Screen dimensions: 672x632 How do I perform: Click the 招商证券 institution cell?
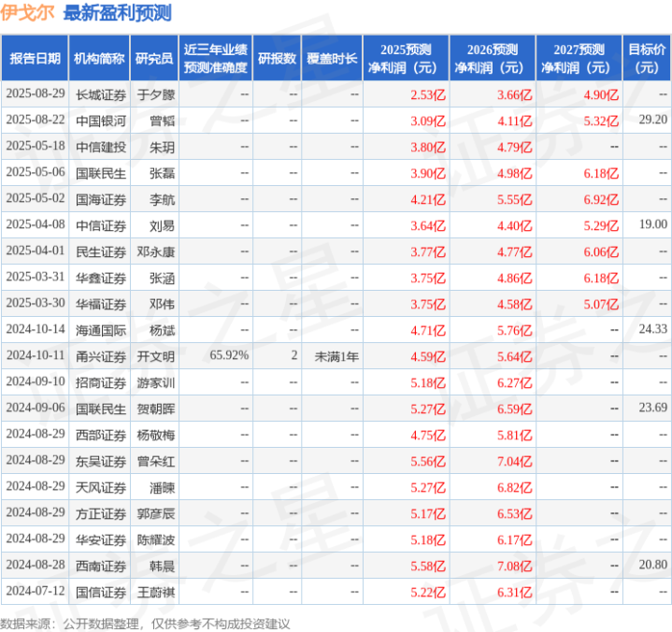tap(101, 383)
